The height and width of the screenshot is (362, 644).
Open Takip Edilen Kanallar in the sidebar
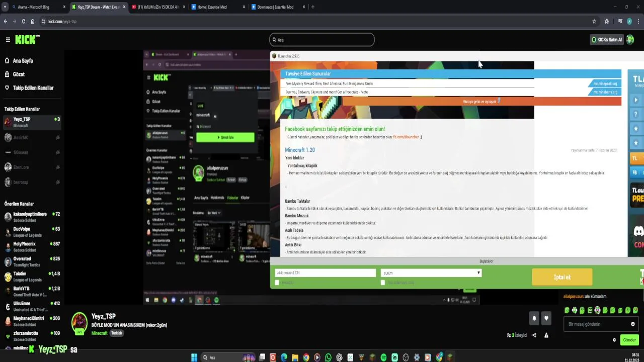click(33, 88)
